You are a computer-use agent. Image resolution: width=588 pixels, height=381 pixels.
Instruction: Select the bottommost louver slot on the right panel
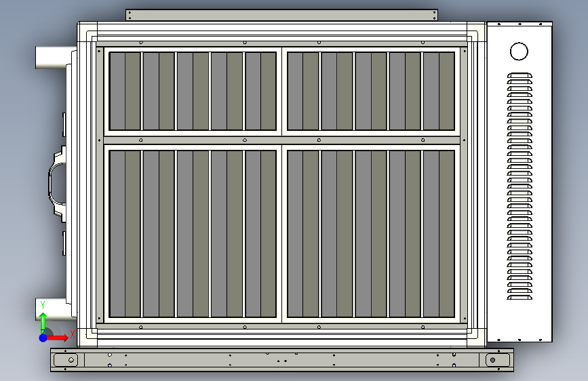(x=520, y=297)
